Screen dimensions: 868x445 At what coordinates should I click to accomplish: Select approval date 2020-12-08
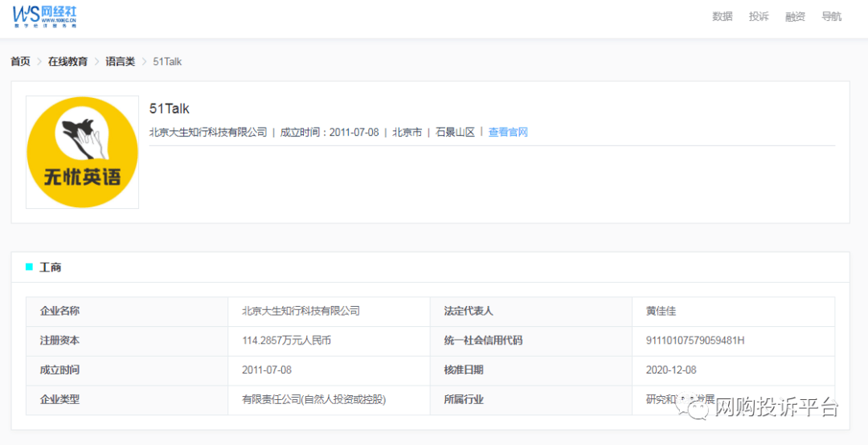pyautogui.click(x=671, y=369)
